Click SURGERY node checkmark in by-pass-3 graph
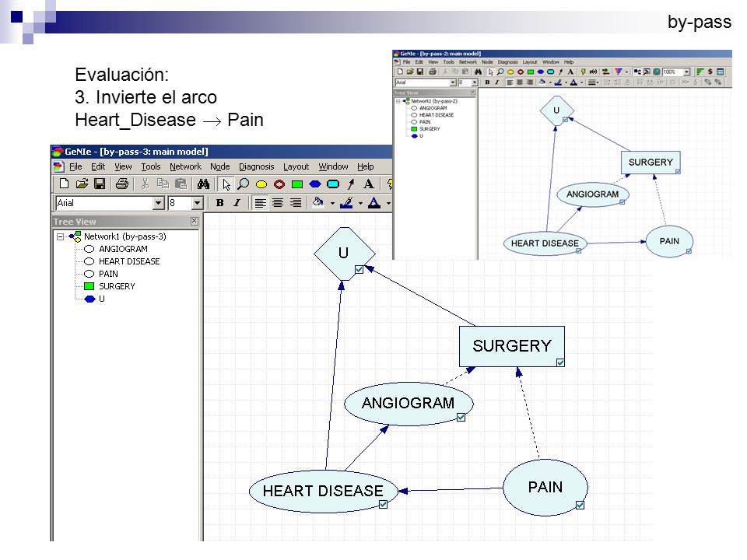747x560 pixels. coord(560,362)
